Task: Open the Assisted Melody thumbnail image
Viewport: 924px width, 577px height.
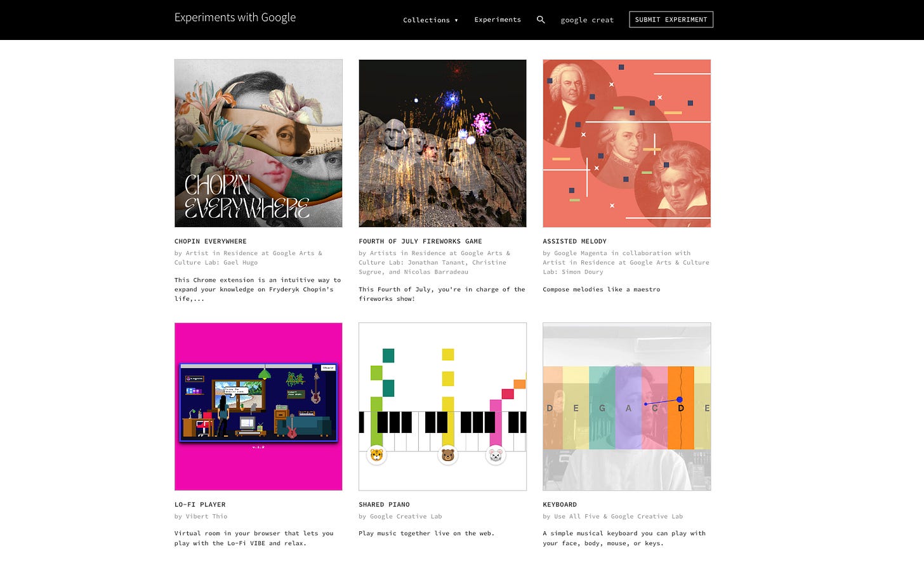Action: click(x=626, y=143)
